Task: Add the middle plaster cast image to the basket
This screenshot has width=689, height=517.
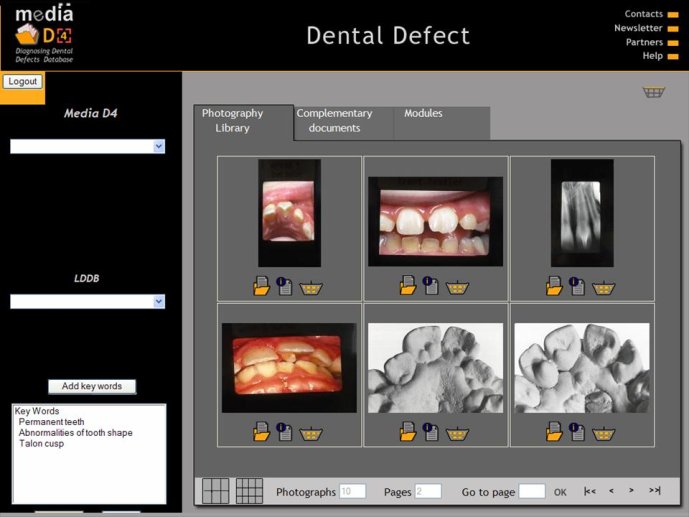Action: [x=457, y=434]
